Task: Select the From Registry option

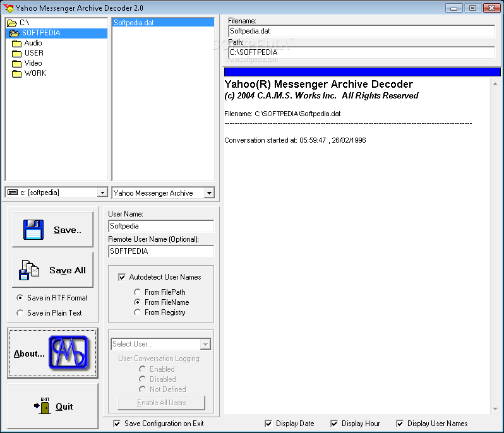Action: (x=138, y=312)
